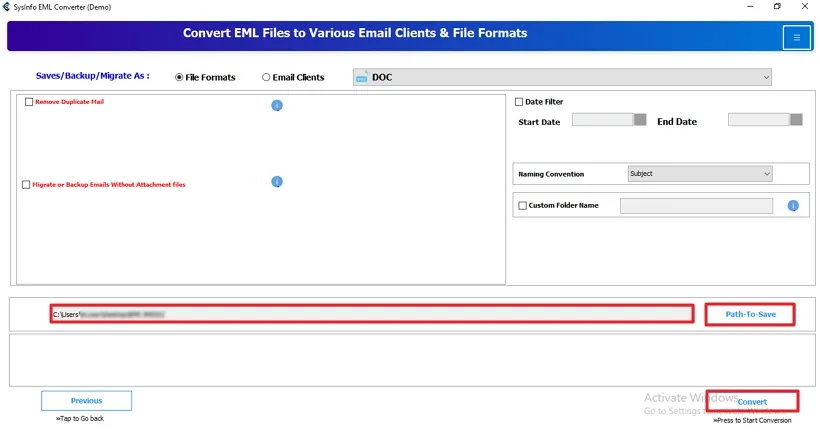The width and height of the screenshot is (820, 437).
Task: Click the header title 'Convert EML Files to Various Email Clients'
Action: click(355, 33)
